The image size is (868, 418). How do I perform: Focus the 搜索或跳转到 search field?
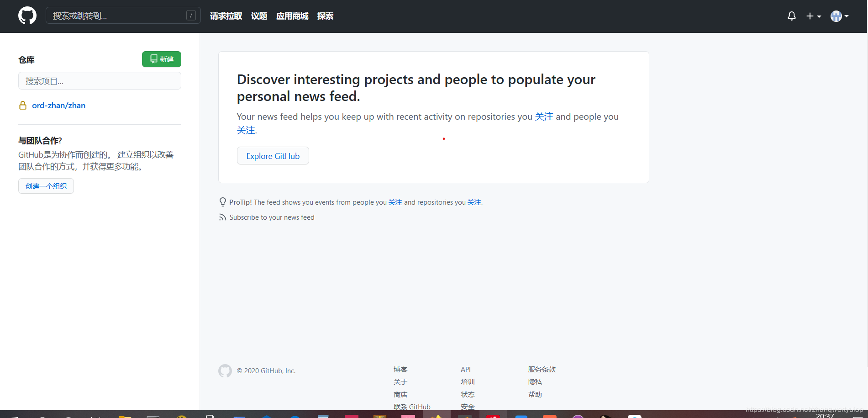click(x=123, y=16)
